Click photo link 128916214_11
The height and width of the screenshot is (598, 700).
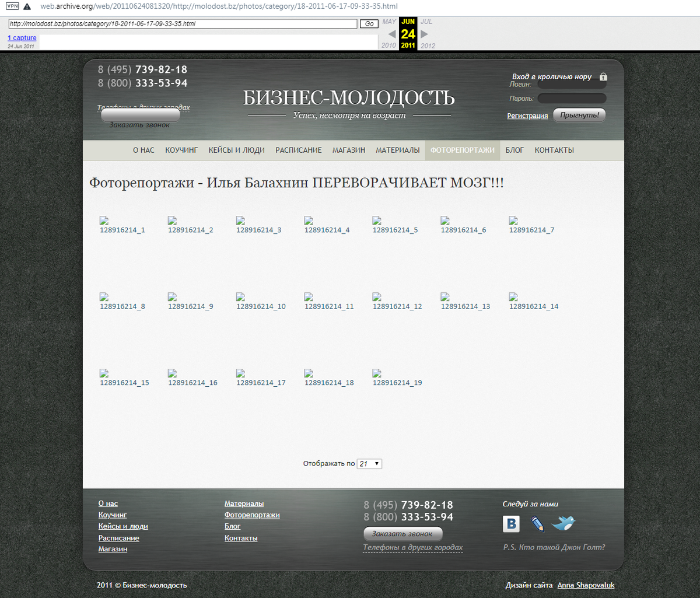click(x=329, y=306)
